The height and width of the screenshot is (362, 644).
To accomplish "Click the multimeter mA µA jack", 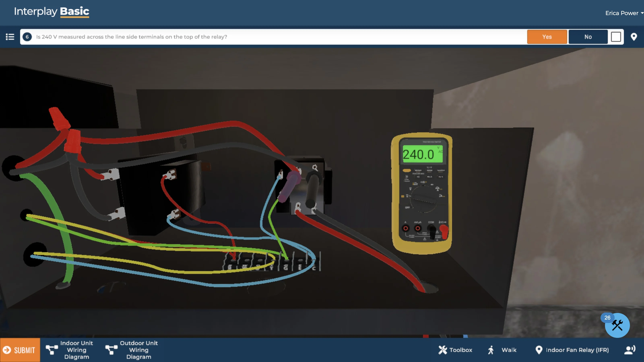I will click(418, 228).
